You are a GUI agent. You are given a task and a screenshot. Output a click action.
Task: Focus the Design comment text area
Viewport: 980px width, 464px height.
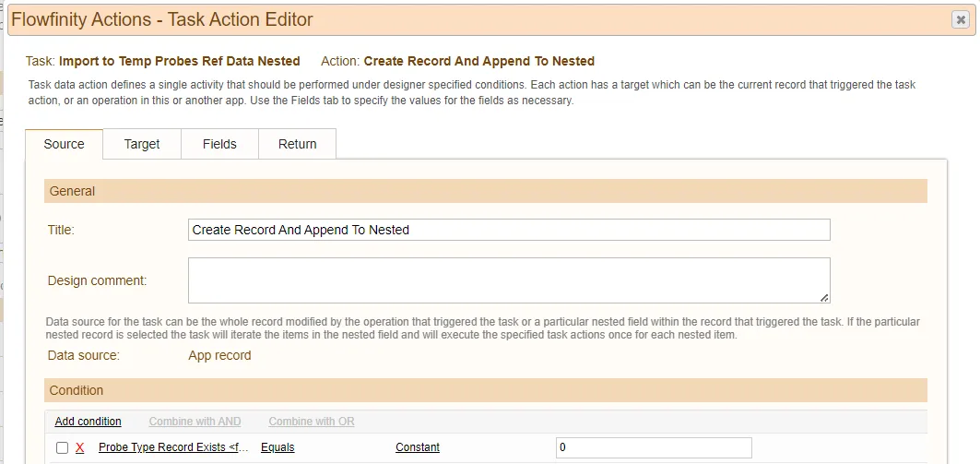(x=509, y=280)
